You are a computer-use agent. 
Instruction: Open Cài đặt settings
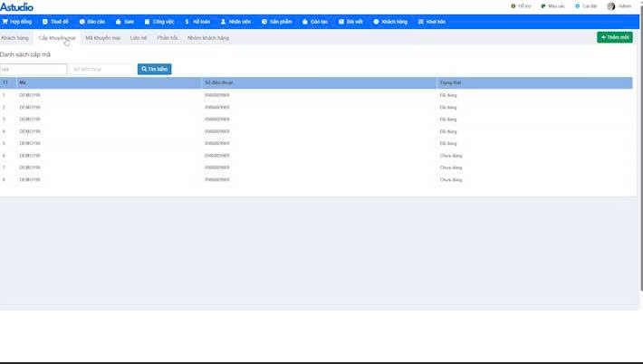pos(584,6)
